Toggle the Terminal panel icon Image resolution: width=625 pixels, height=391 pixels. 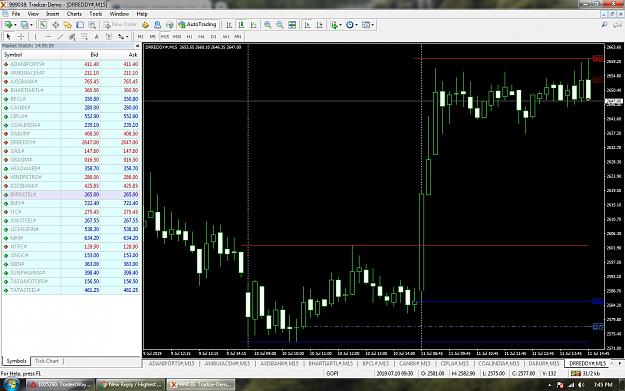click(x=80, y=25)
